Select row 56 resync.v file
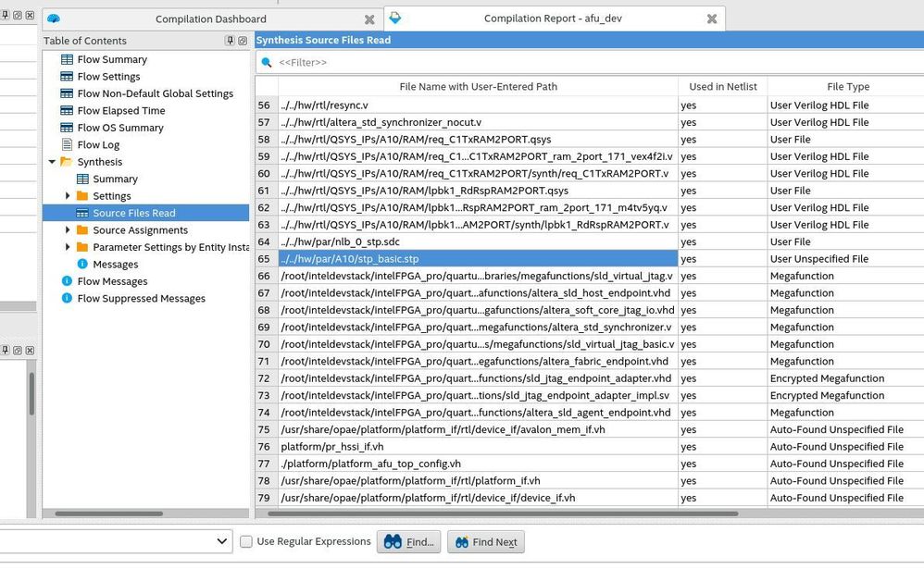Screen dimensions: 924x569 coord(478,105)
